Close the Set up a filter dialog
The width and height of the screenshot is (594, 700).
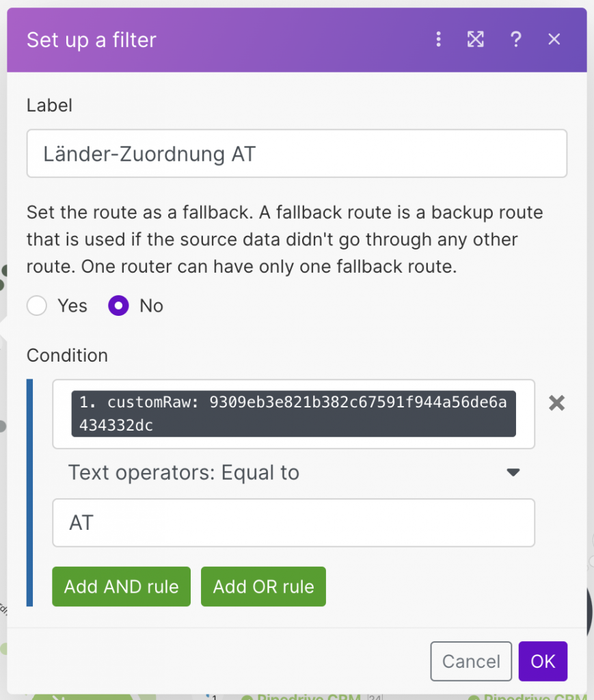click(x=554, y=40)
